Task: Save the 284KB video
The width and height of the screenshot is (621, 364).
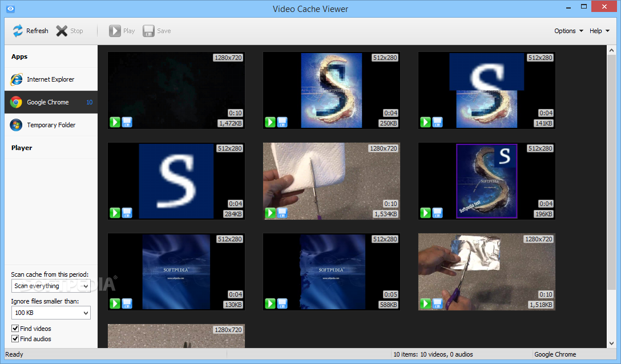Action: click(x=127, y=213)
